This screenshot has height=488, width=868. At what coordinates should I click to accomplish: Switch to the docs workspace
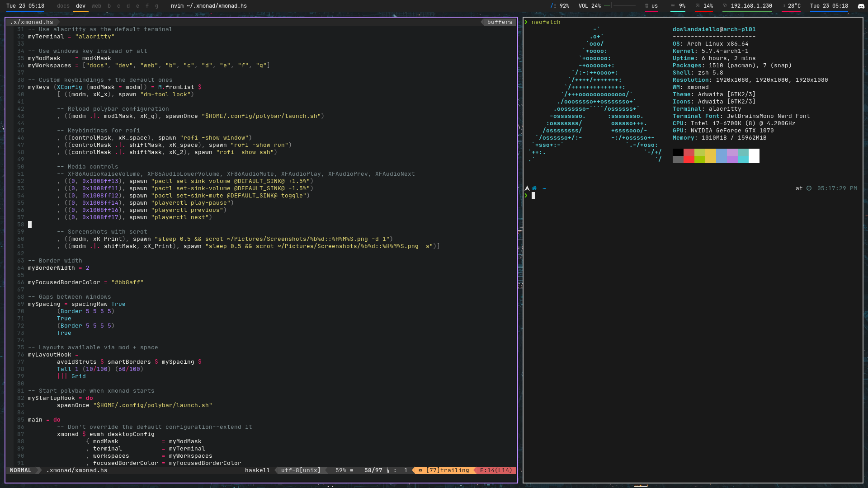[63, 6]
